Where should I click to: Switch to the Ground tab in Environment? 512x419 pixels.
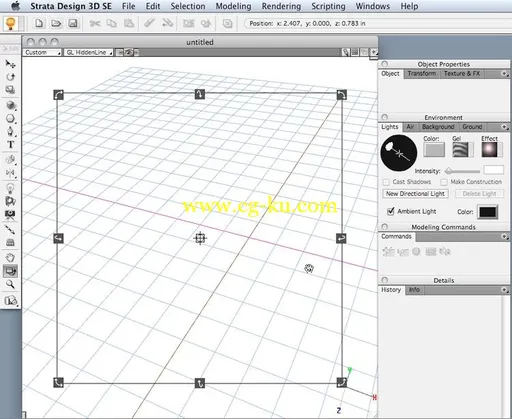[x=472, y=127]
